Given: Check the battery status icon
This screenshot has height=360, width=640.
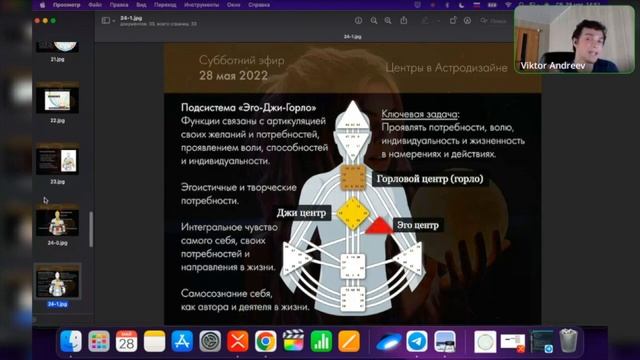Looking at the screenshot, I should pos(492,5).
